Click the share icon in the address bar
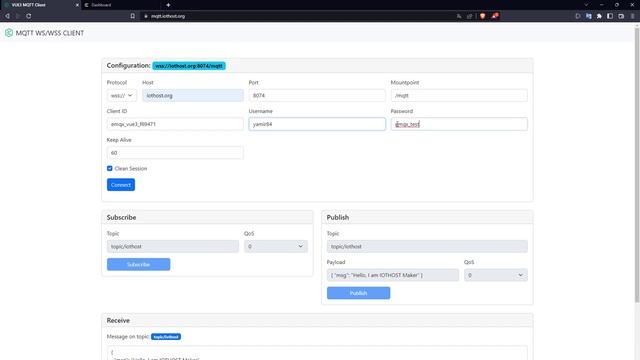The image size is (640, 360). [x=469, y=16]
